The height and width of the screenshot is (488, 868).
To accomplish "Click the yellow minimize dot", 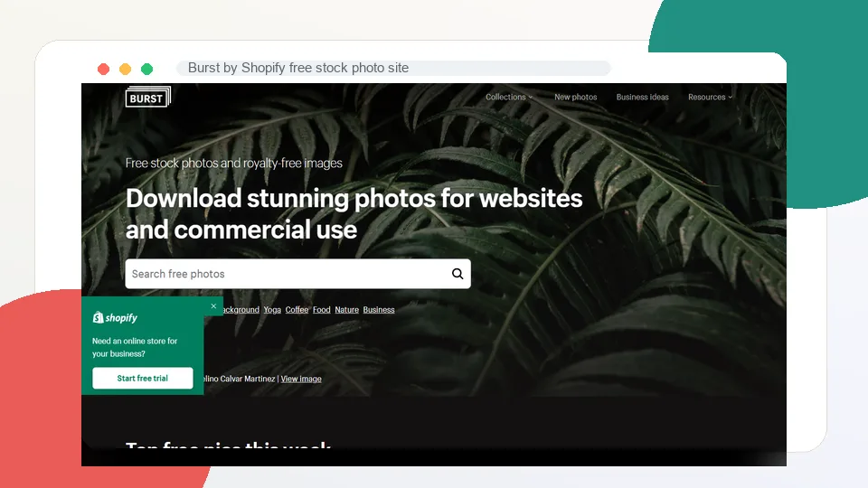I will (125, 69).
